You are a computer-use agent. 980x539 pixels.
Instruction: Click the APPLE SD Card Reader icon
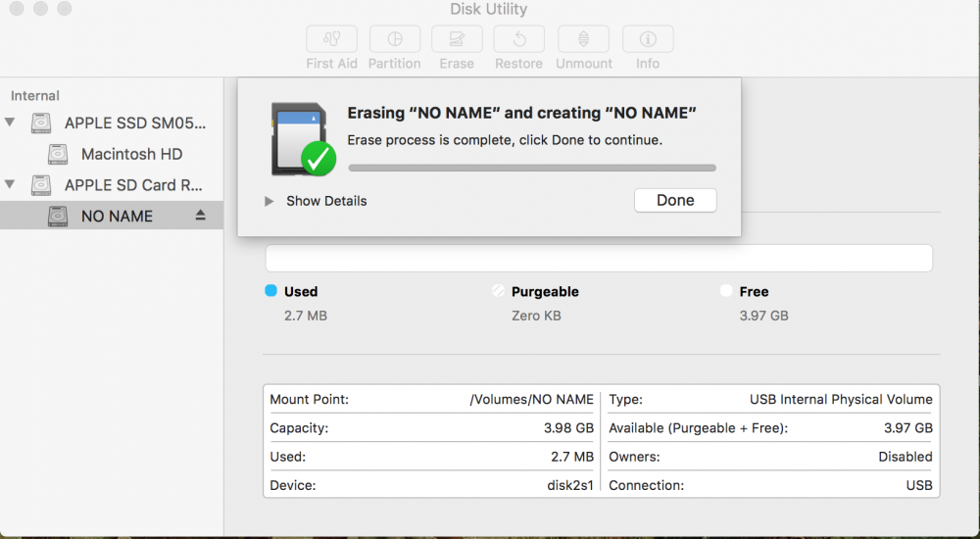click(41, 185)
